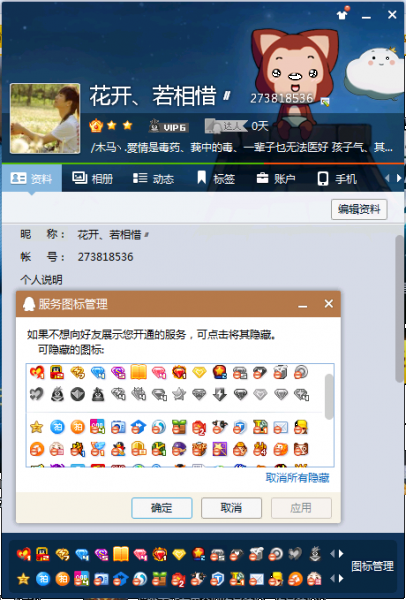Click the account number 273818536 in the details
406x600 pixels.
[106, 257]
